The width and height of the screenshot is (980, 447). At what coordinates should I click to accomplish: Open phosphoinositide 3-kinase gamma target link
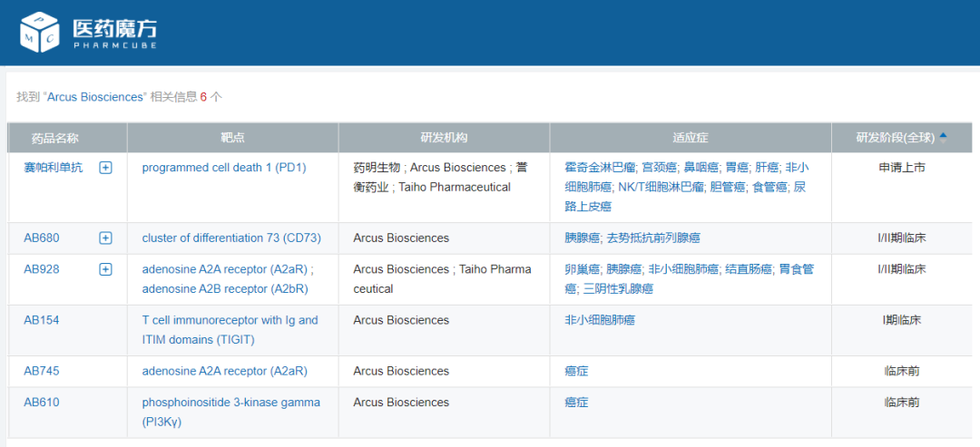pyautogui.click(x=231, y=412)
